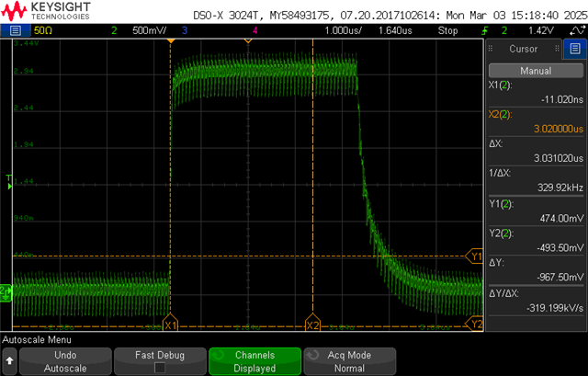
Task: Click the X2 cursor marker on the time axis
Action: [x=312, y=323]
